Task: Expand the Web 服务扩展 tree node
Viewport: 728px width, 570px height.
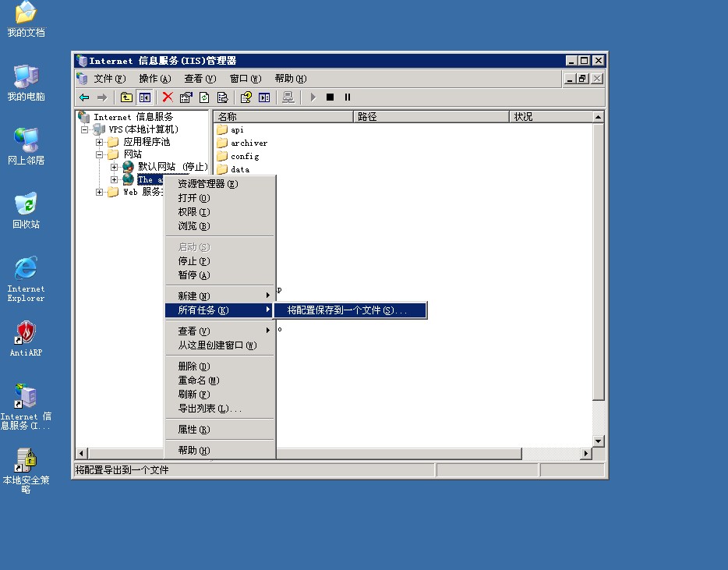Action: pos(99,192)
